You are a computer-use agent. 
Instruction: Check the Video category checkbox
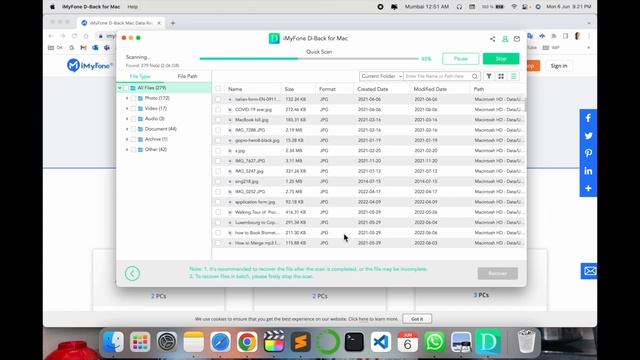point(133,109)
